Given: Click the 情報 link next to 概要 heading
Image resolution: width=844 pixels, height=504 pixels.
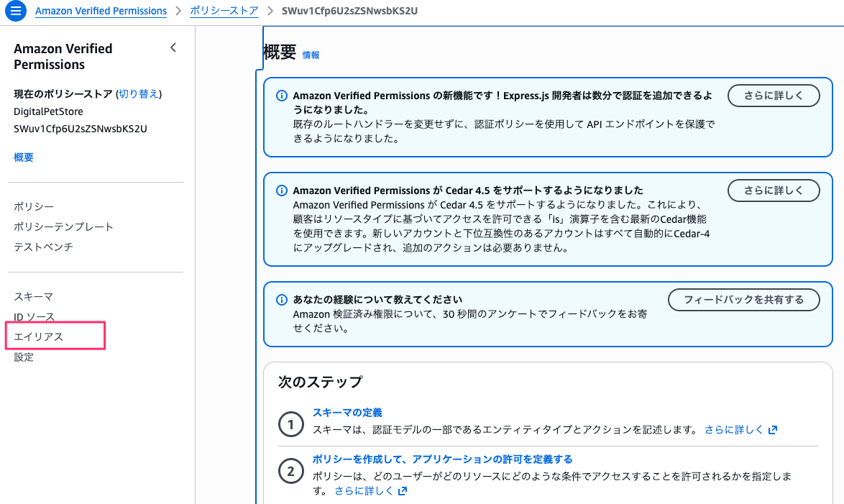Looking at the screenshot, I should tap(311, 55).
